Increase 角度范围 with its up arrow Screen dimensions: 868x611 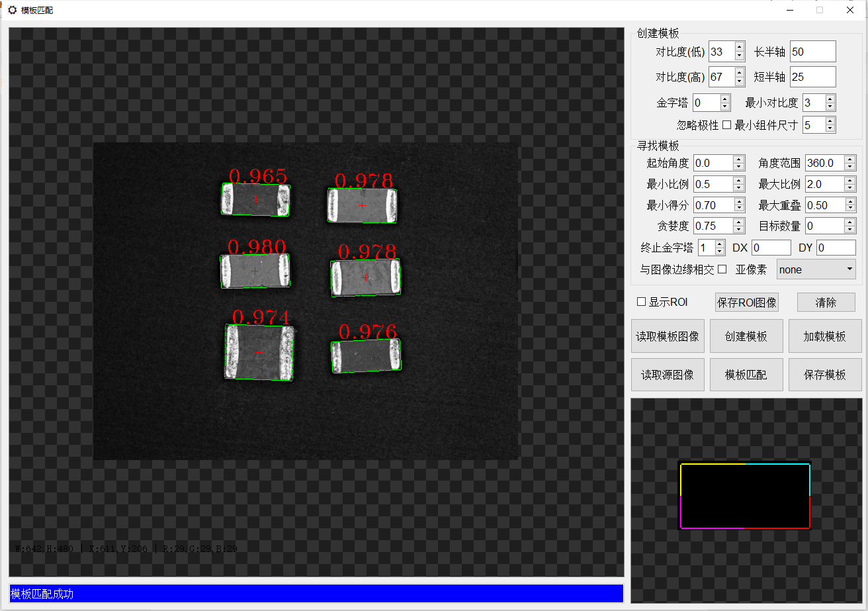[850, 159]
